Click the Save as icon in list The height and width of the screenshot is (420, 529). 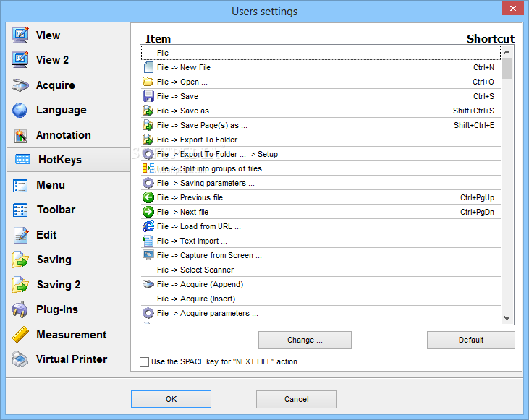148,111
